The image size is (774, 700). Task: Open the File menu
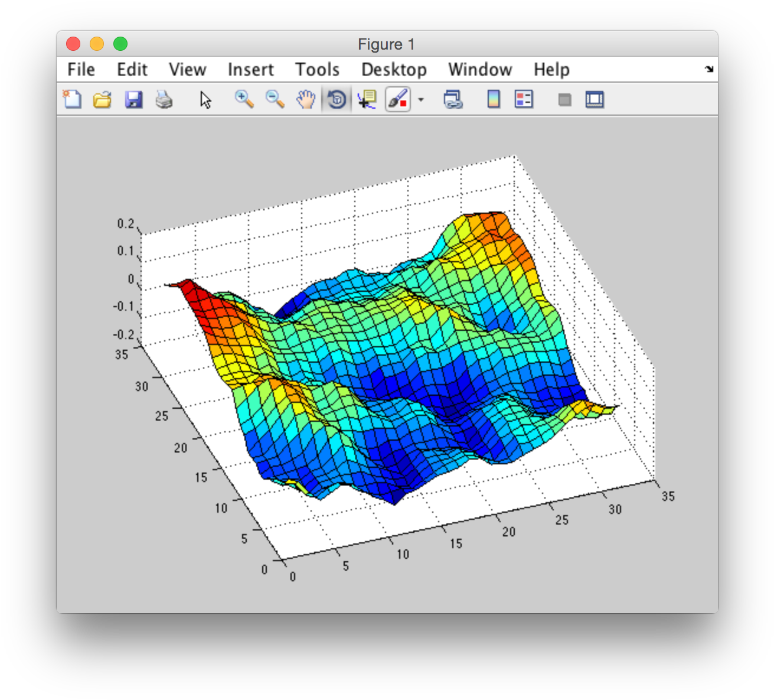coord(80,69)
